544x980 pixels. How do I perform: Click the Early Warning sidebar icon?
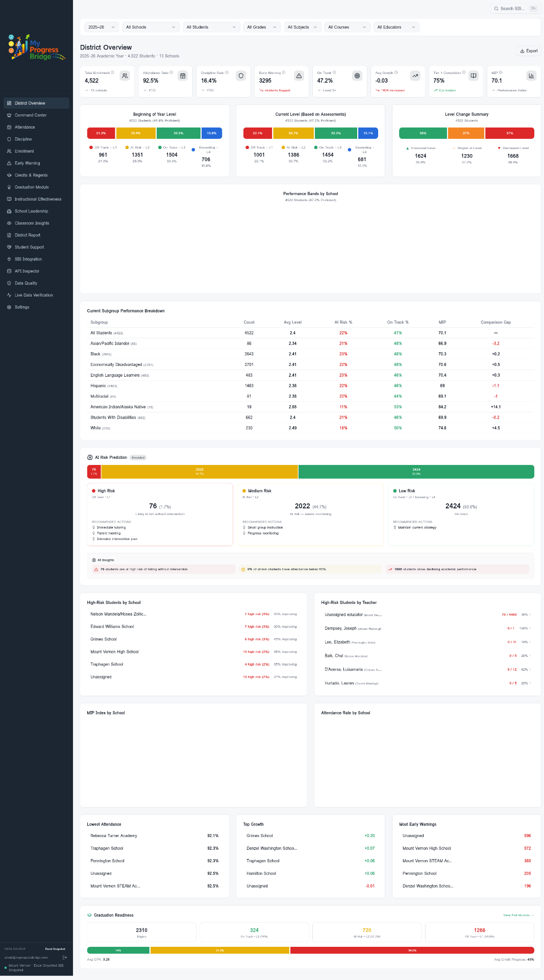pos(9,163)
